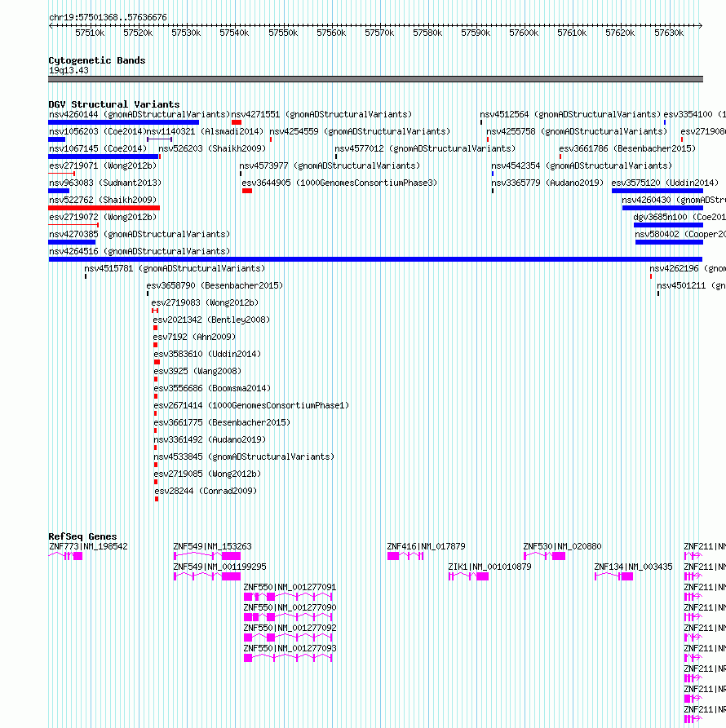Open ZNF550|NM_001277091 transcript label
Image resolution: width=726 pixels, height=728 pixels.
(290, 587)
